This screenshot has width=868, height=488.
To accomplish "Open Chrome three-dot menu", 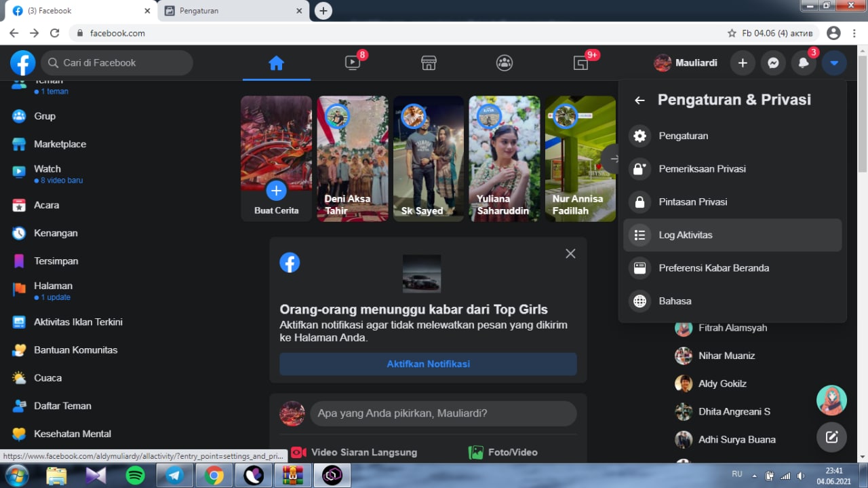I will [x=856, y=33].
